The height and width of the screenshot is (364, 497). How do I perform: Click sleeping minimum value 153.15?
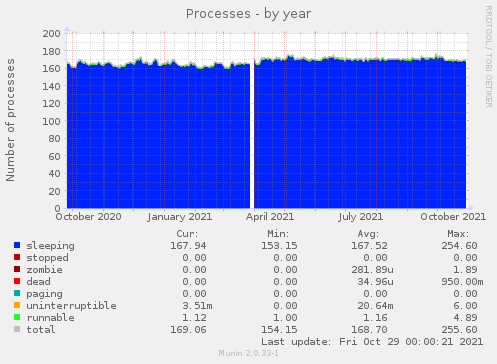(279, 246)
